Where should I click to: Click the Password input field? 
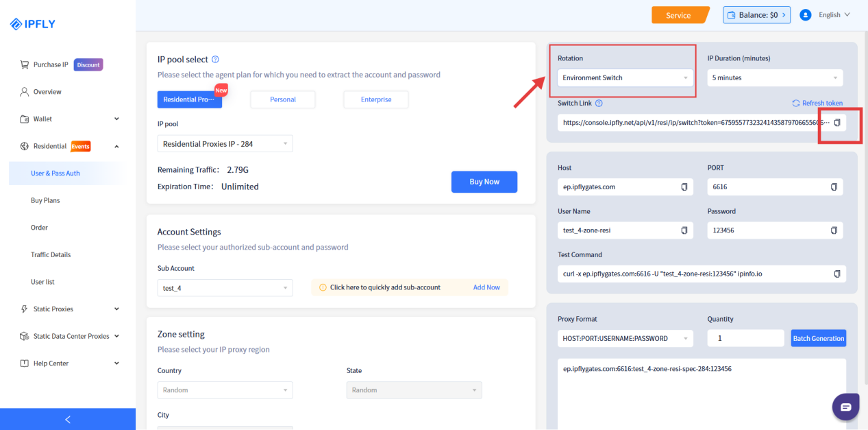[x=775, y=230]
